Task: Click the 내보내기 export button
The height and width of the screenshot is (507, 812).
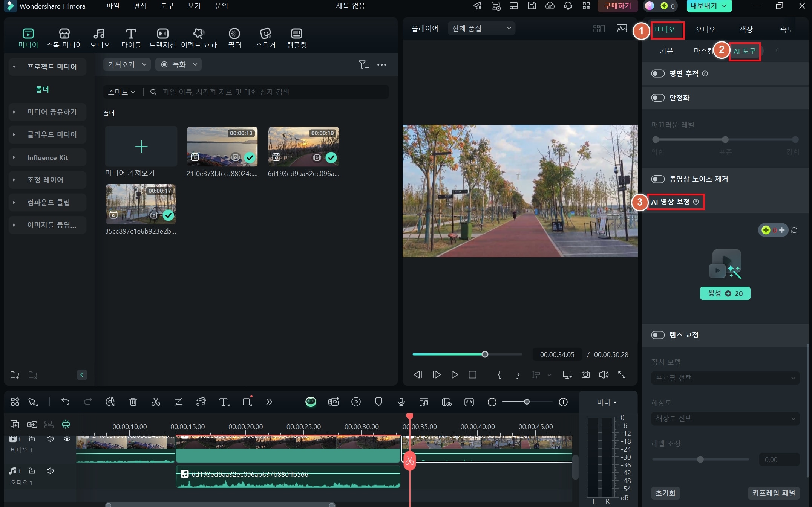Action: pos(709,6)
